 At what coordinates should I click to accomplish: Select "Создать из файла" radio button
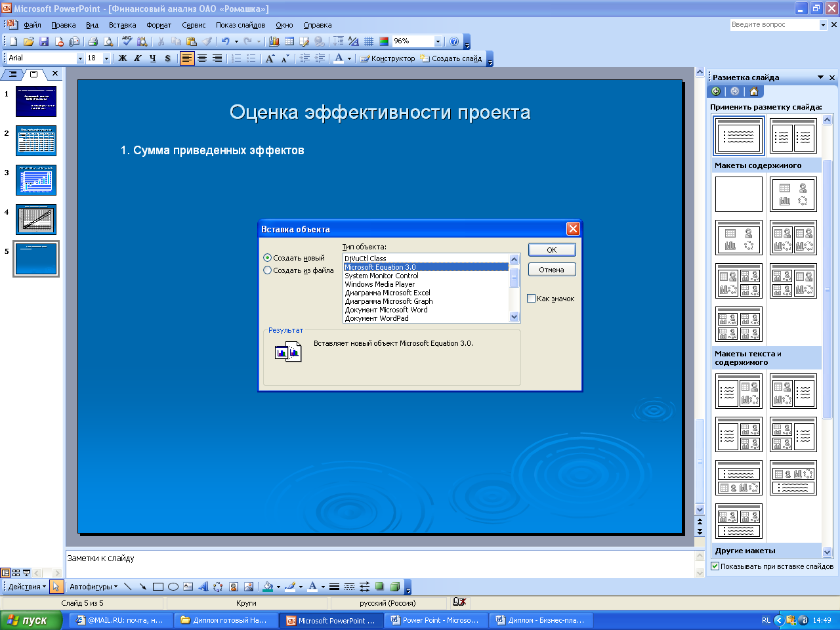point(267,270)
